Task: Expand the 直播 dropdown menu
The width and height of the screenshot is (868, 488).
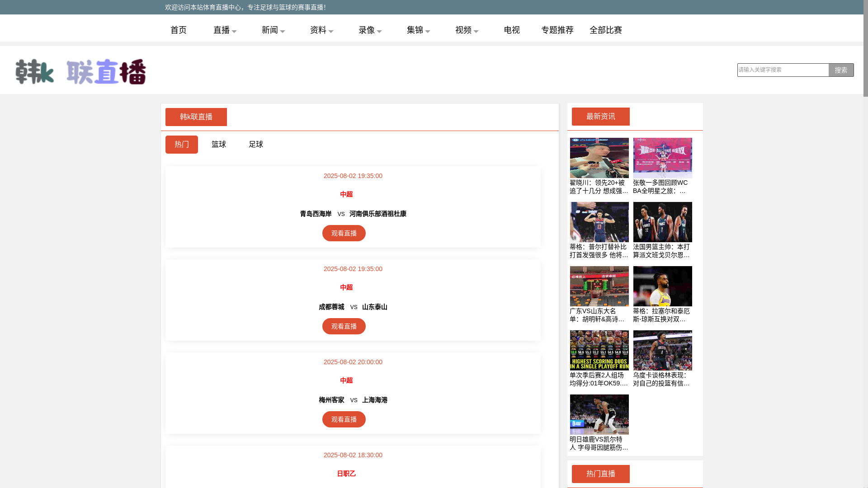Action: tap(225, 30)
